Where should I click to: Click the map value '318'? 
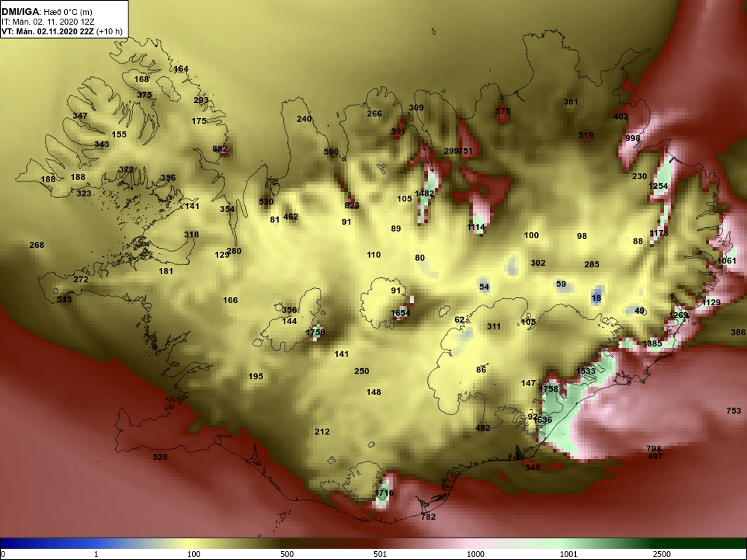point(191,234)
